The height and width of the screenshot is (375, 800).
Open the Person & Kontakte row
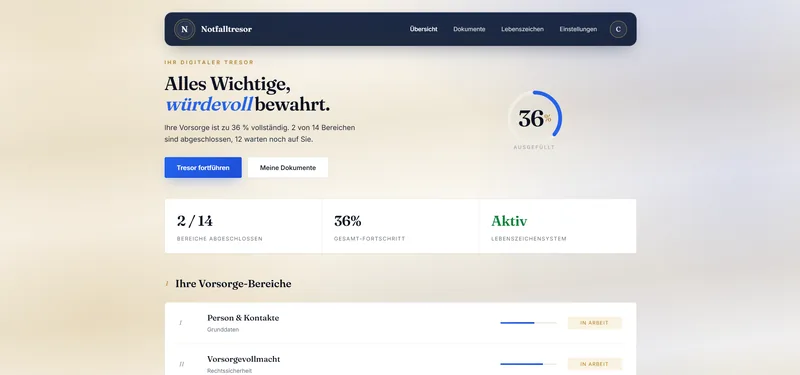(400, 323)
